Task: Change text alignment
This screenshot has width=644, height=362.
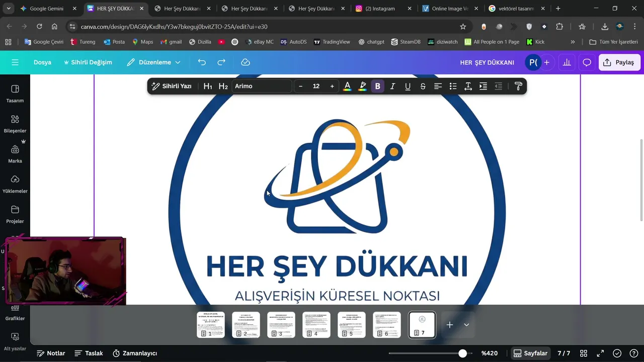Action: tap(438, 86)
